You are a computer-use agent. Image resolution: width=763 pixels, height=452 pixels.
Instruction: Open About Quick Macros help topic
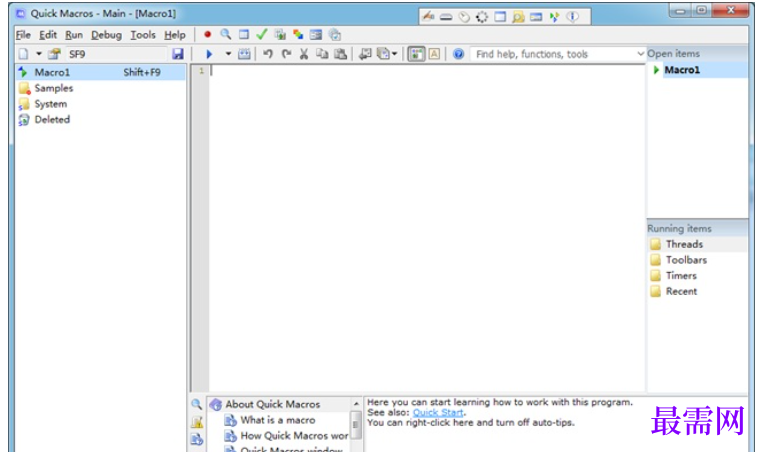pos(272,404)
